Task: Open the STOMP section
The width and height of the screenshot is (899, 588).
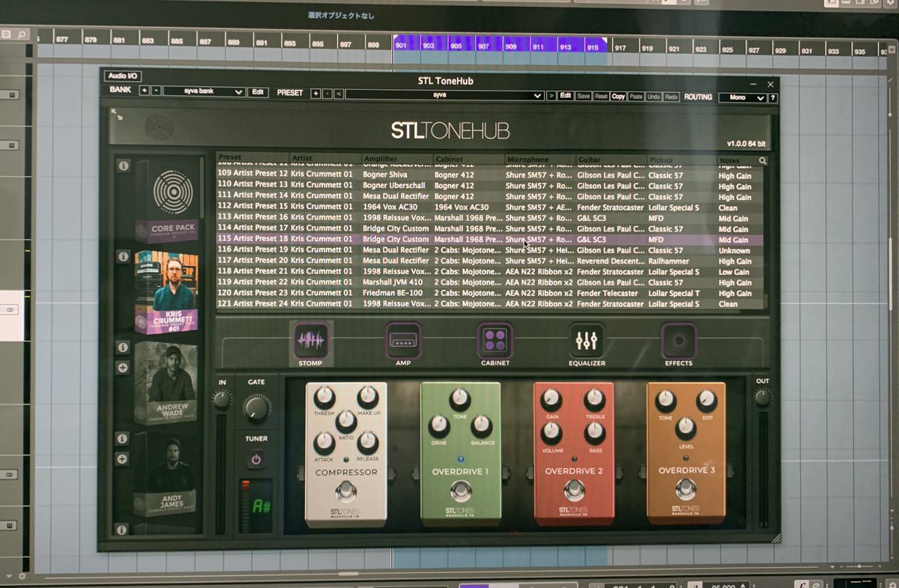Action: coord(310,344)
